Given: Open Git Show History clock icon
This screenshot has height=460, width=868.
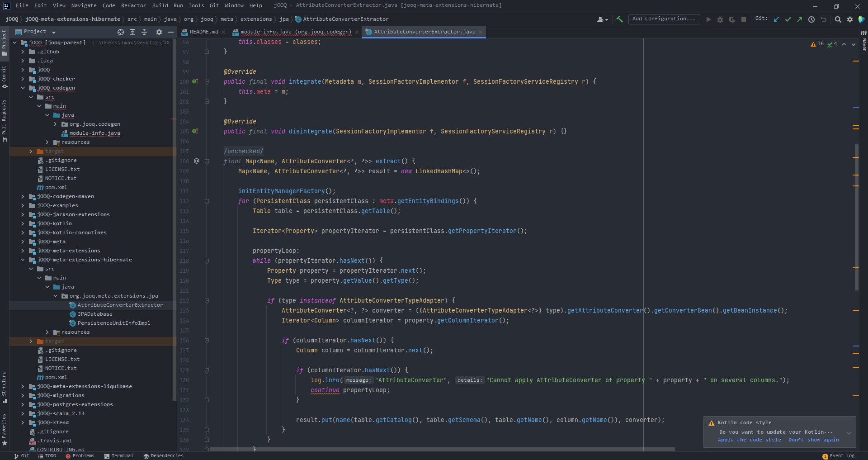Looking at the screenshot, I should point(811,19).
